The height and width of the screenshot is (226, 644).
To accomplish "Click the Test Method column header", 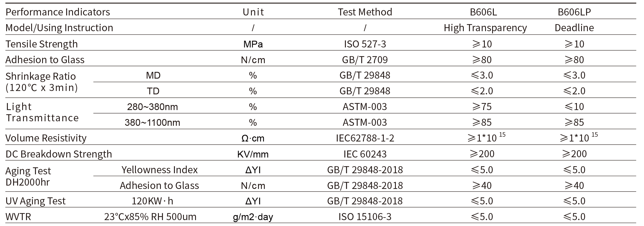I will point(365,12).
